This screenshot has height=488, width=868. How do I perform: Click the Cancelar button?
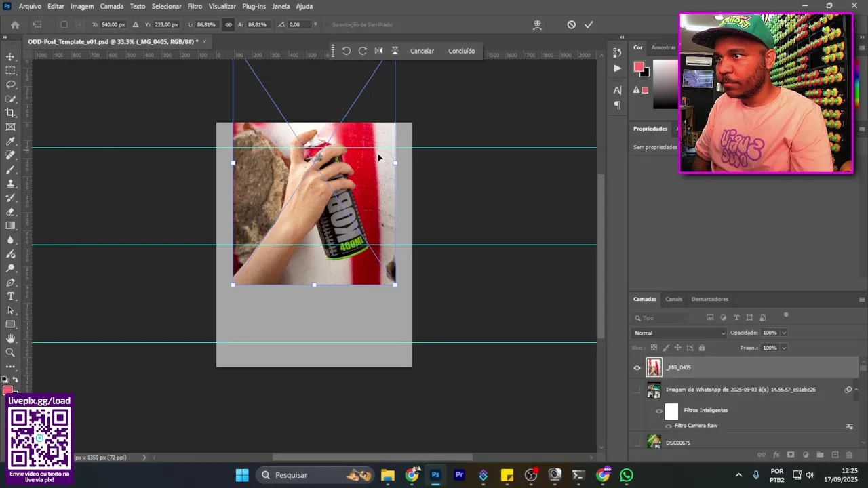(422, 51)
